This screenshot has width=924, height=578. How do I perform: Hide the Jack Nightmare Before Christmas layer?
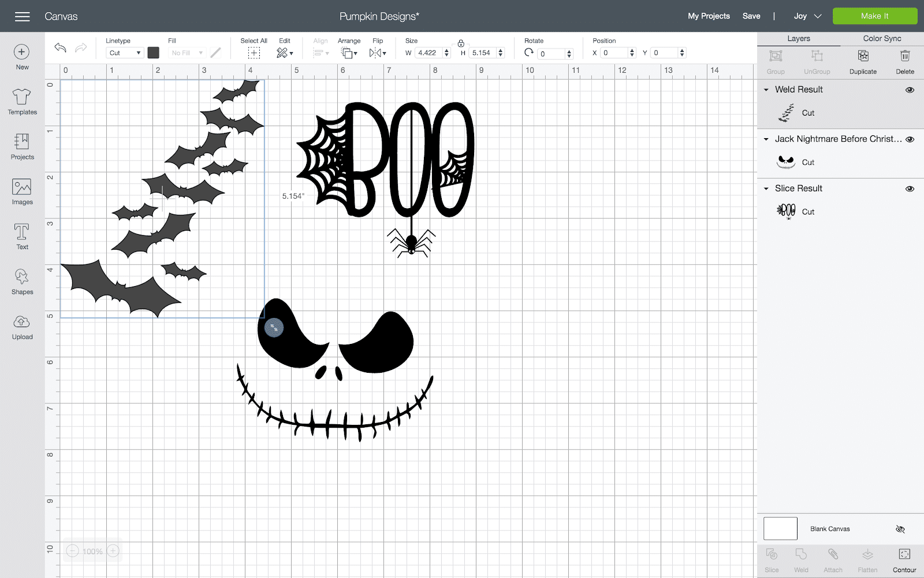pos(910,139)
